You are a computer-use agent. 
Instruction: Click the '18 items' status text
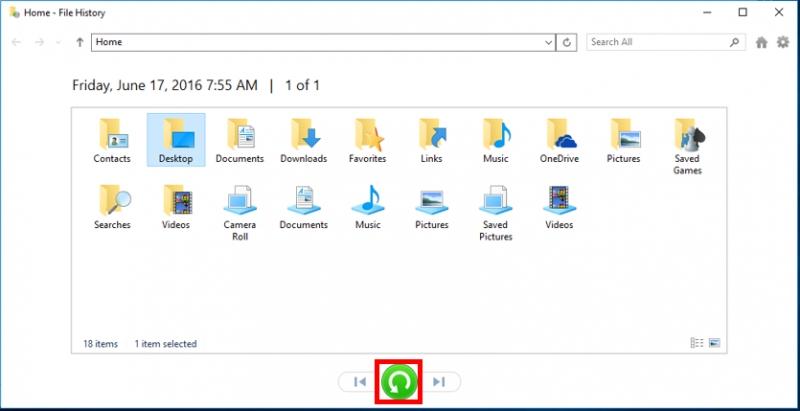(x=101, y=344)
